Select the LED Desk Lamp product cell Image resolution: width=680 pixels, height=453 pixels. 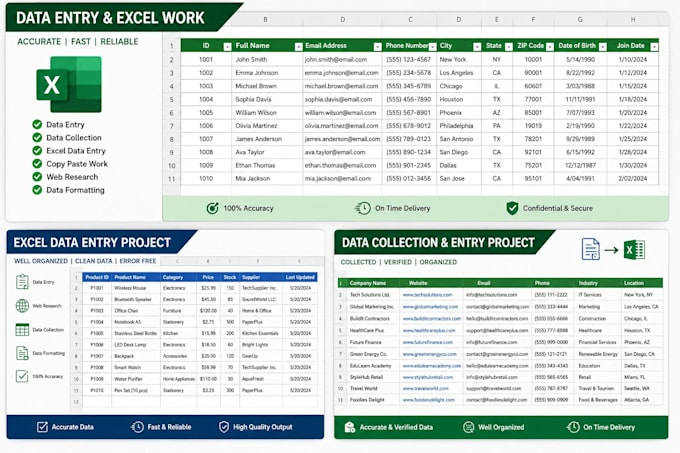point(136,345)
